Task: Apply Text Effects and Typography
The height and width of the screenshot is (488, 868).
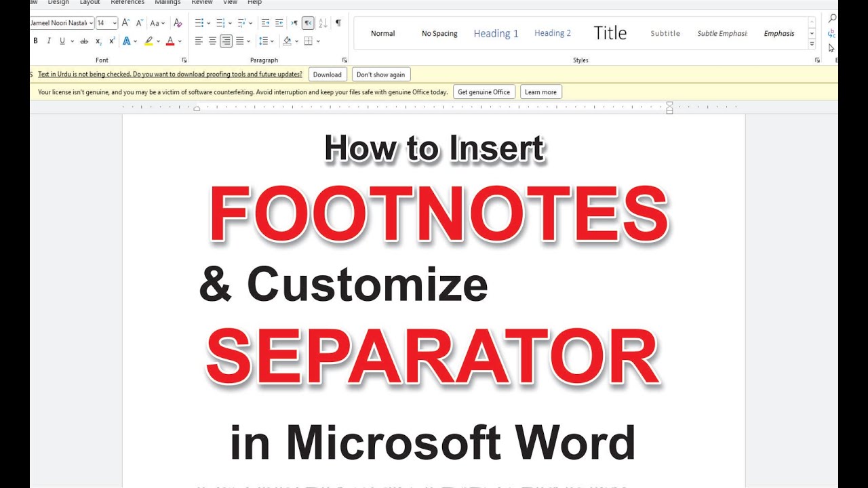Action: pos(126,41)
